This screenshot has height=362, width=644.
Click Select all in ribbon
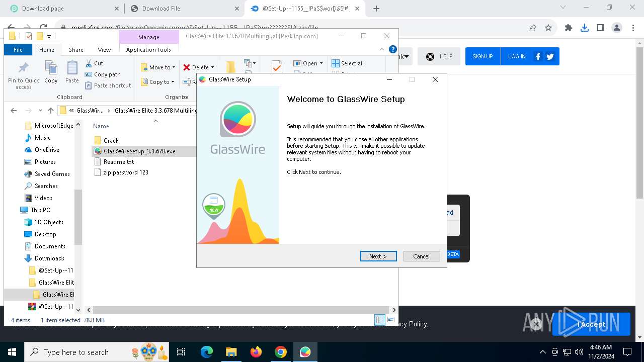pyautogui.click(x=348, y=63)
